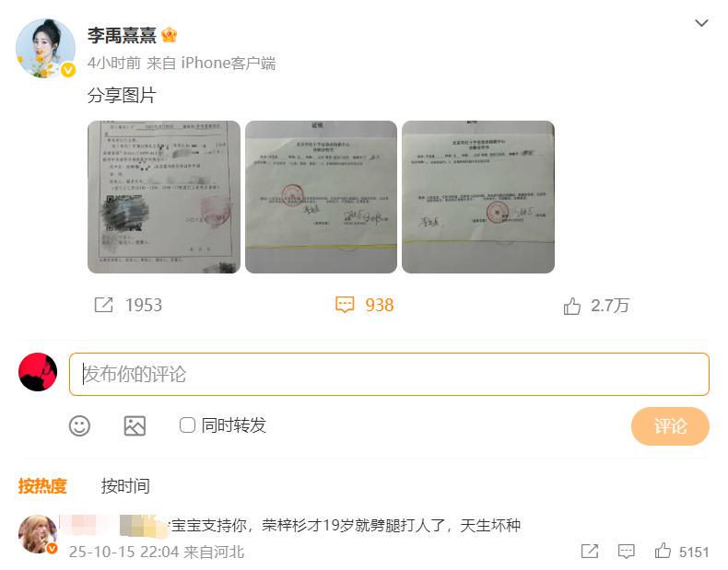Open comments via the 938 comment icon
This screenshot has height=570, width=728.
345,305
